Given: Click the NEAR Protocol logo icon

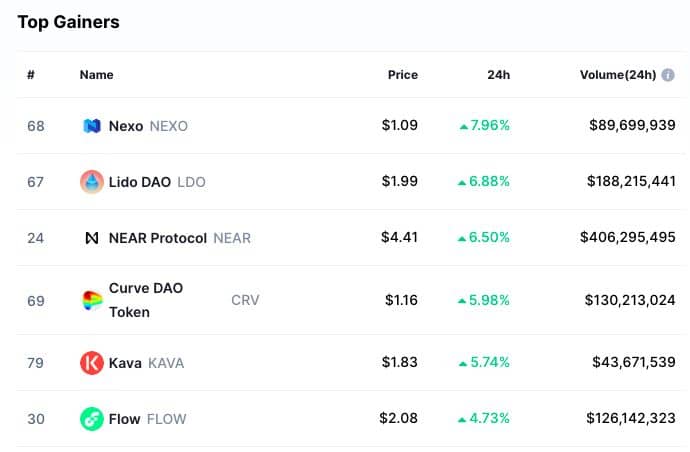Looking at the screenshot, I should tap(92, 238).
